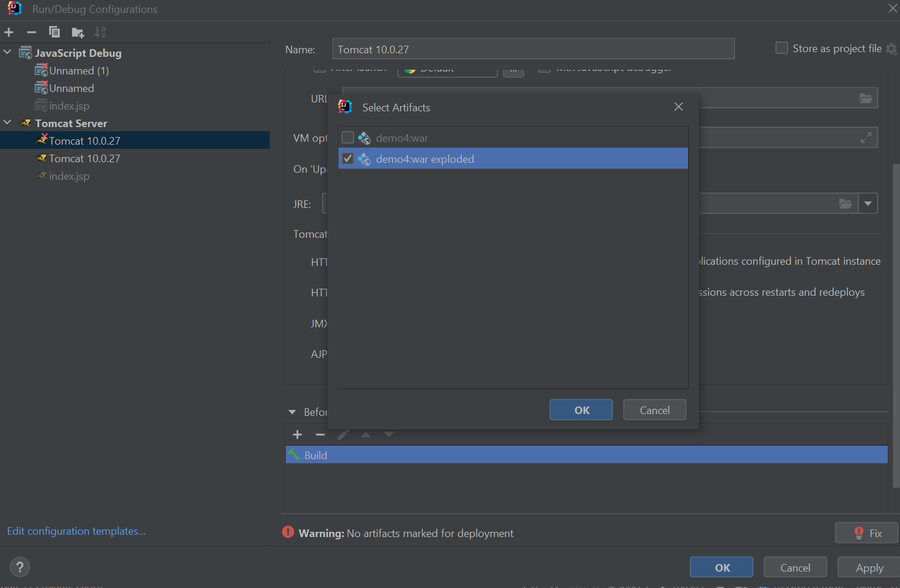Screen dimensions: 900x588
Task: Click the red warning icon
Action: pyautogui.click(x=288, y=532)
